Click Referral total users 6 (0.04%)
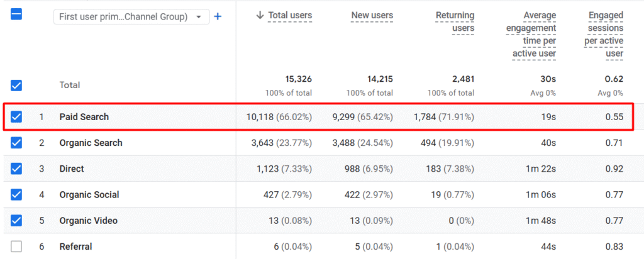The width and height of the screenshot is (644, 266). (x=292, y=247)
